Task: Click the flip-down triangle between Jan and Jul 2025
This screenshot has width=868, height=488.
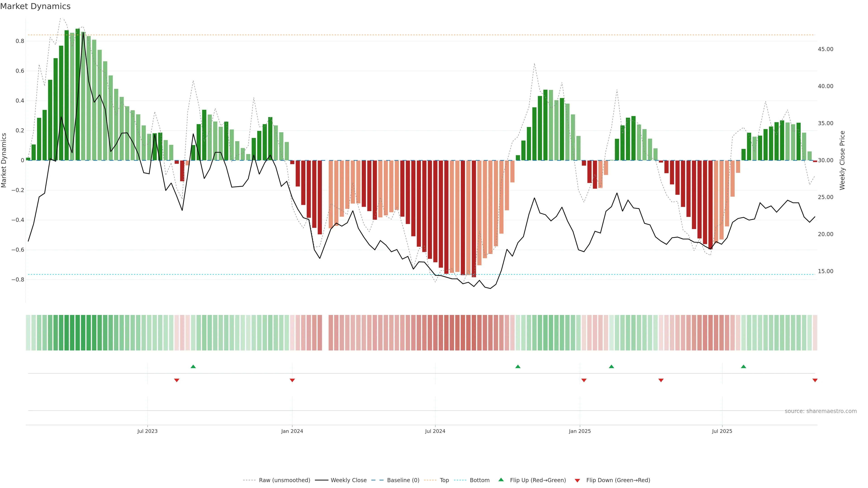Action: (x=661, y=380)
